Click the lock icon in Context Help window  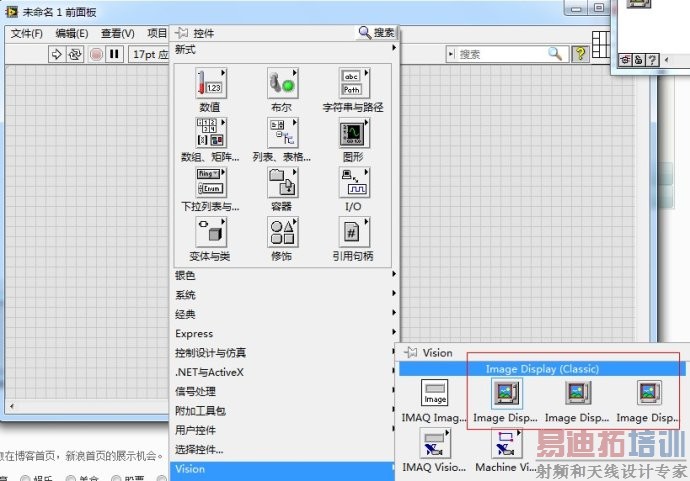(638, 59)
